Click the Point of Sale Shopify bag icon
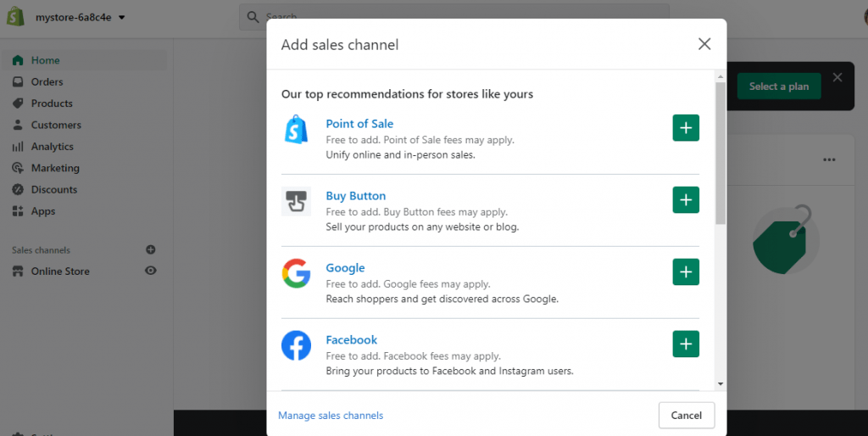This screenshot has height=436, width=868. tap(296, 130)
